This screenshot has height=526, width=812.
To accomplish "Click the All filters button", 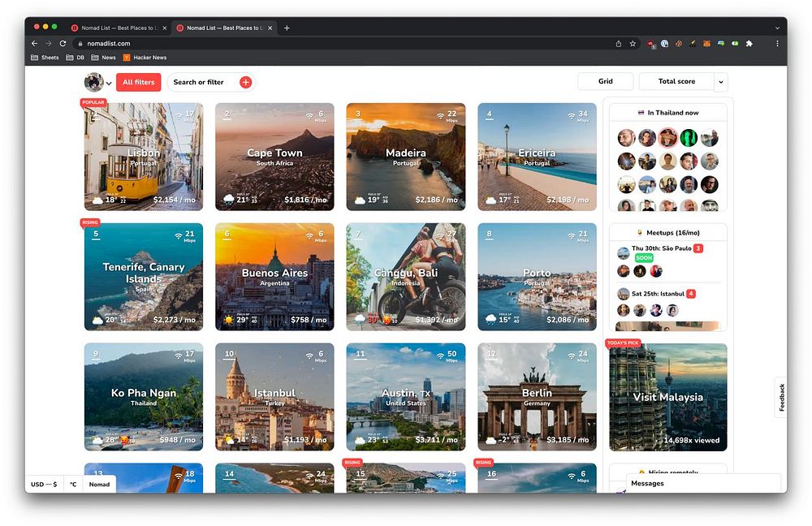I will 138,82.
